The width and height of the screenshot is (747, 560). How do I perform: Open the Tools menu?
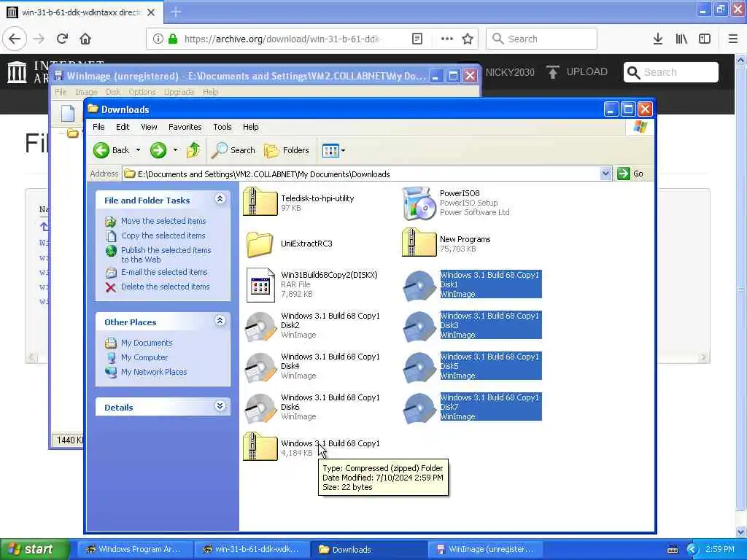pos(222,127)
